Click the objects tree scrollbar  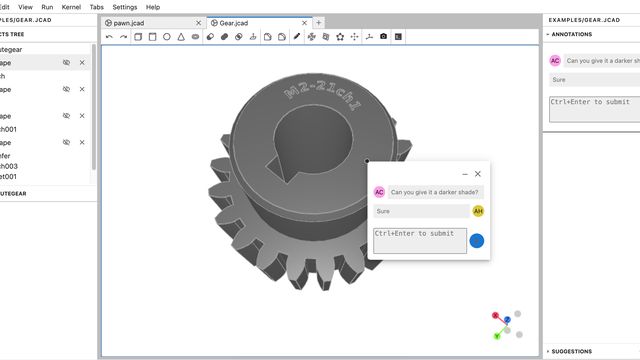[x=93, y=107]
